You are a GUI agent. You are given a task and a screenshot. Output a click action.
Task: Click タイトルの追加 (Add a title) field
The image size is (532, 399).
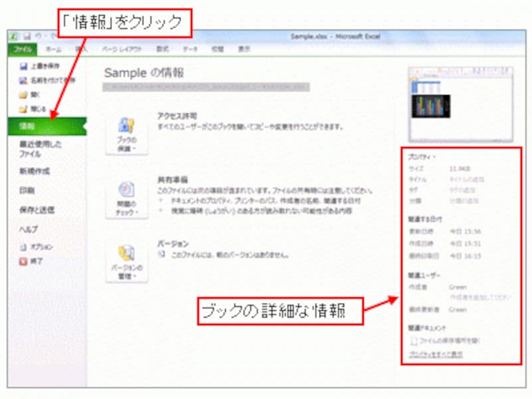(467, 179)
